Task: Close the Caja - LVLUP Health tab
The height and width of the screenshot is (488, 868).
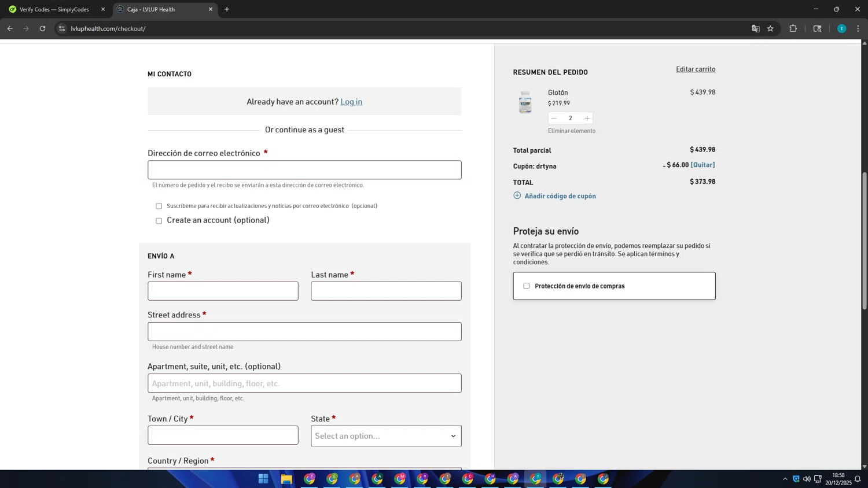Action: coord(211,9)
